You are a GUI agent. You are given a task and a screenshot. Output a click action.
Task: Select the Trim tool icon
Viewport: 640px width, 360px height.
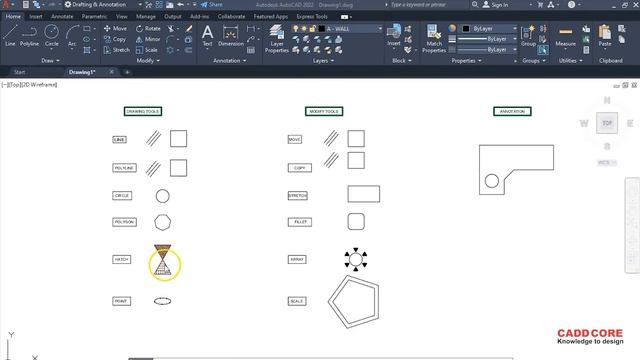171,29
